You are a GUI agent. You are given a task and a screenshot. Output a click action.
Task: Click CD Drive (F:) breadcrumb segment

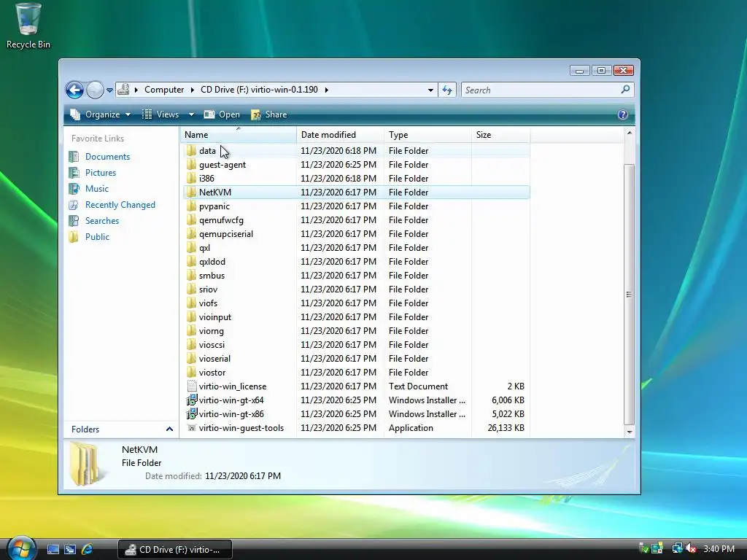[259, 90]
